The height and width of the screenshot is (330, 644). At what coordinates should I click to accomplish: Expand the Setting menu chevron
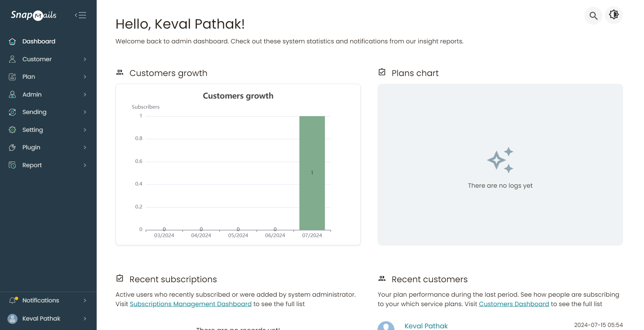pyautogui.click(x=85, y=130)
